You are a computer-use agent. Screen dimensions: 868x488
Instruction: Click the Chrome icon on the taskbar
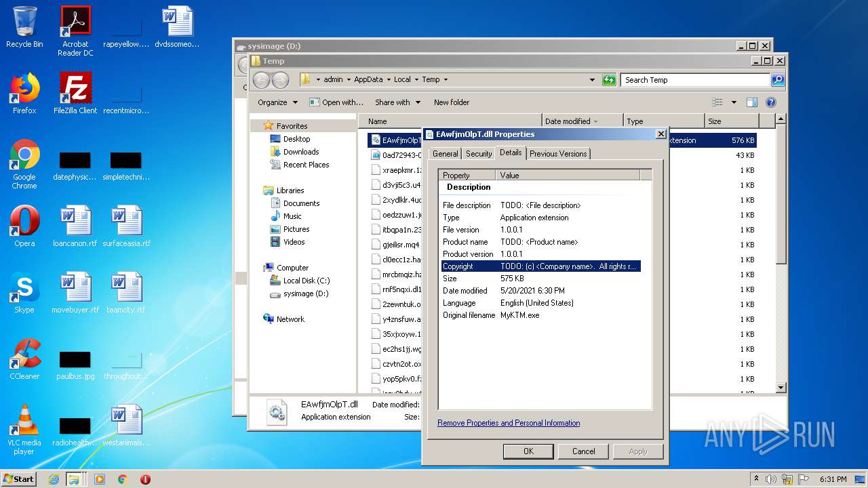[x=123, y=479]
